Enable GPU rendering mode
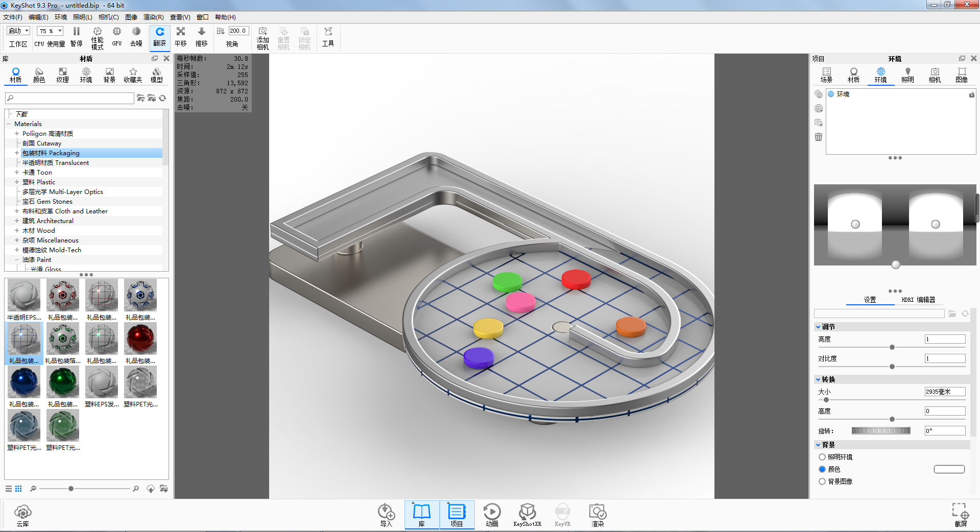The image size is (980, 532). click(x=117, y=37)
